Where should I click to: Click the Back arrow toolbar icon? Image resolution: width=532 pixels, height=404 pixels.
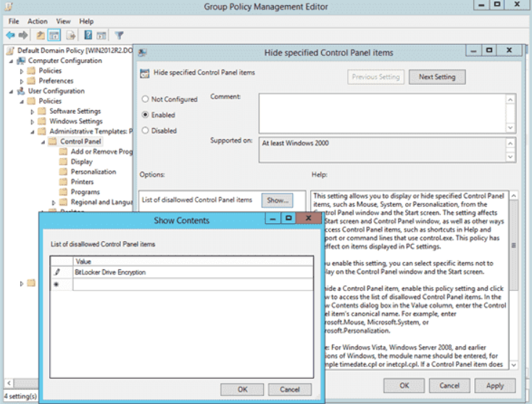10,35
